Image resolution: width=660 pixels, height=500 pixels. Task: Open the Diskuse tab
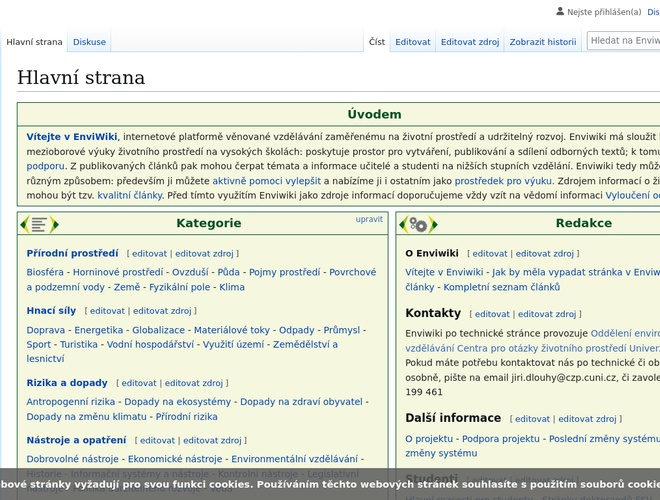(89, 42)
